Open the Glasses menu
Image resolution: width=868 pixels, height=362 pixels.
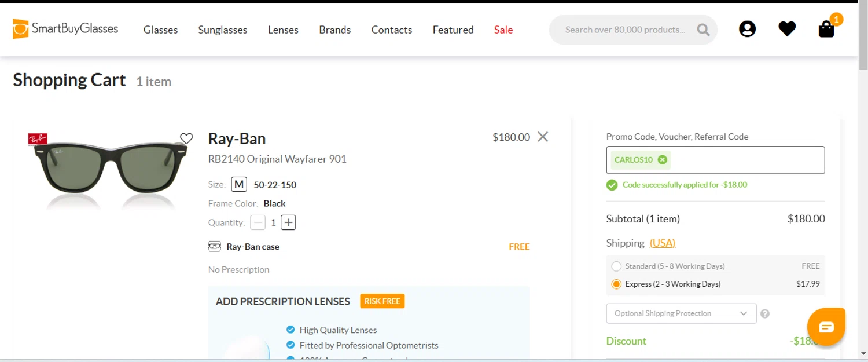tap(161, 30)
